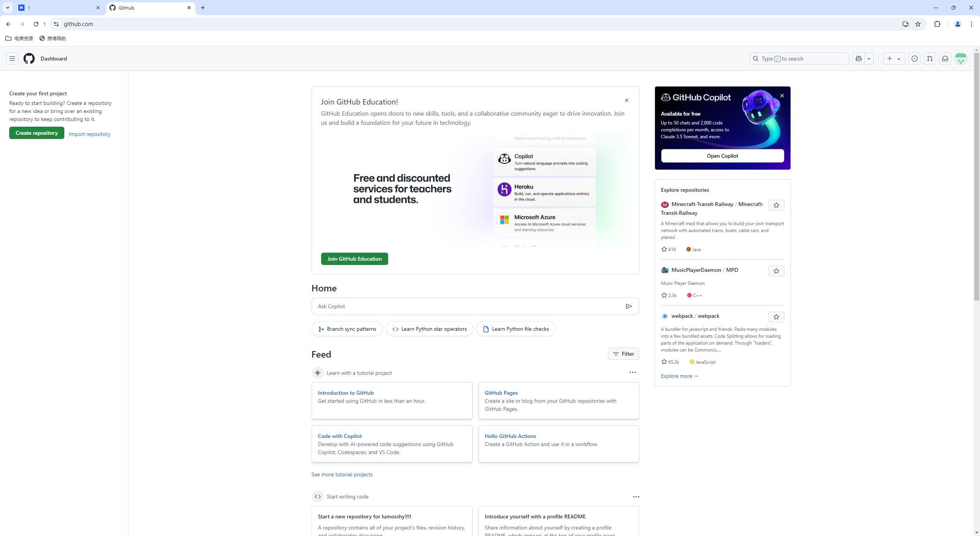Viewport: 980px width, 536px height.
Task: Open the Import repository link
Action: 90,134
